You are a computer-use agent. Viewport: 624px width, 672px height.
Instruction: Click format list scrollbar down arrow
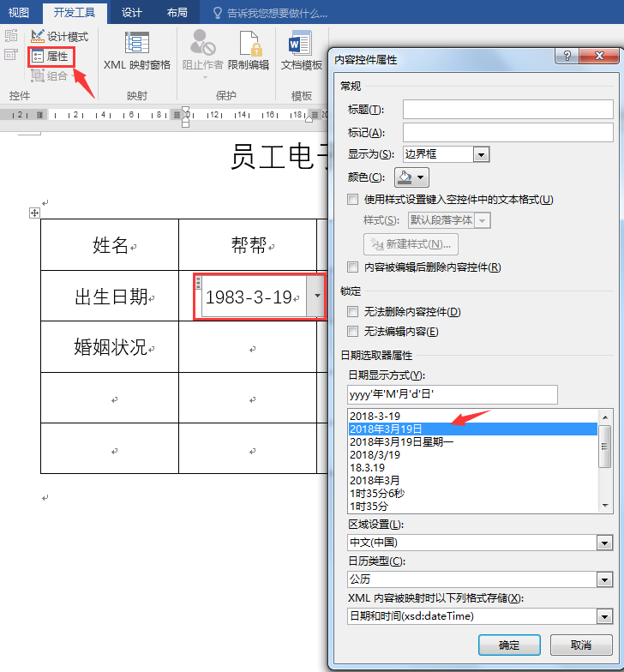[605, 506]
